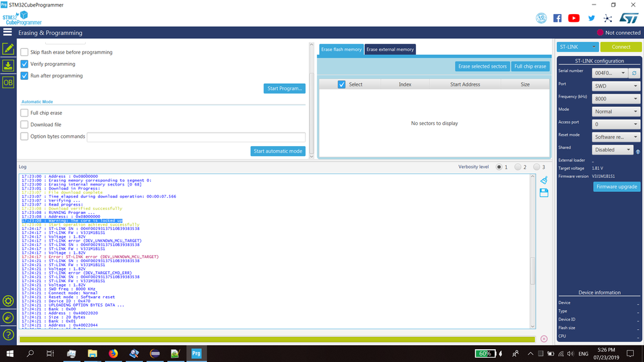Uncheck Run after programming
Image resolution: width=644 pixels, height=362 pixels.
pos(24,75)
